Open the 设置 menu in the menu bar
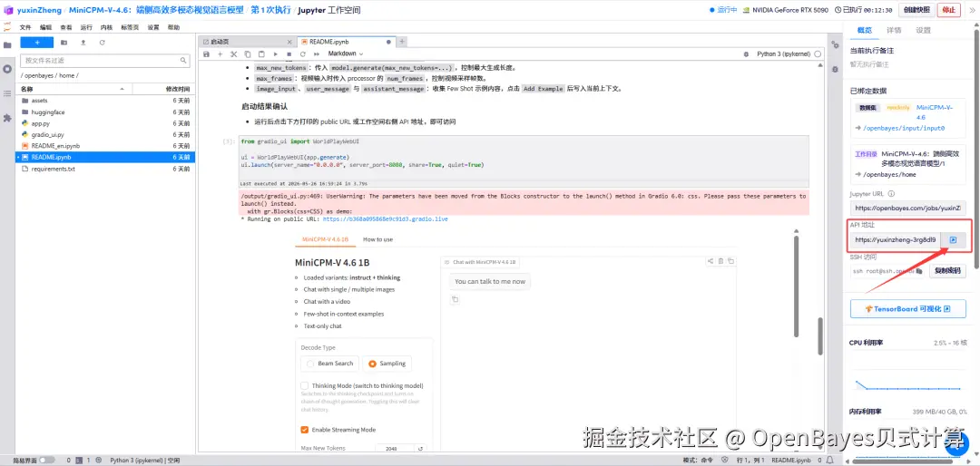Screen dimensions: 980x466 coord(153,27)
